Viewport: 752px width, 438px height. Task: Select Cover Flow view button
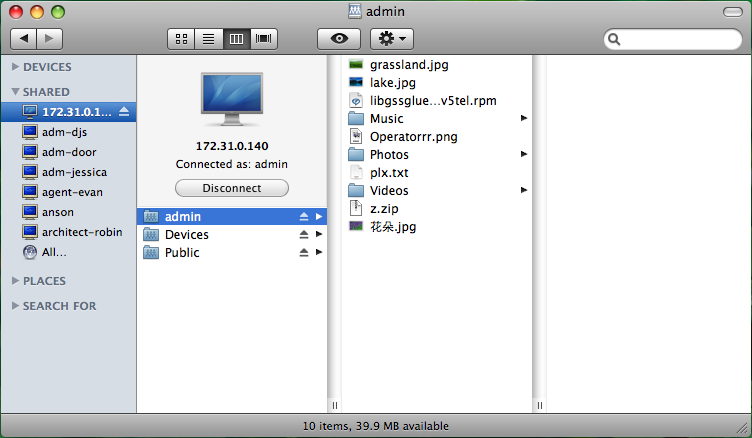tap(264, 39)
